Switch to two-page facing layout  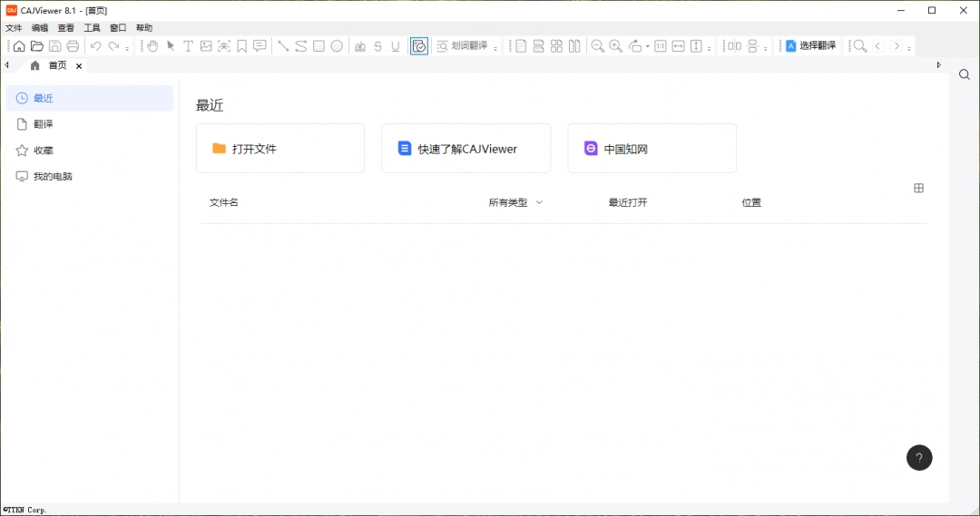tap(574, 46)
